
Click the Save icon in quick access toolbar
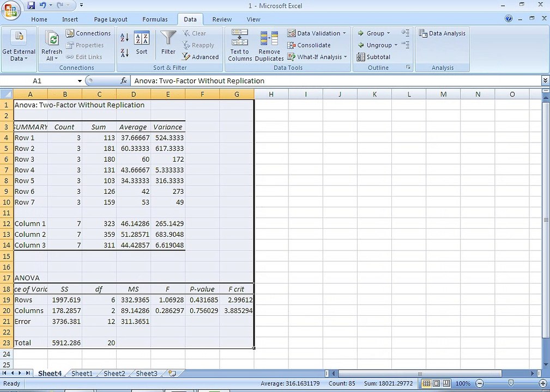(x=31, y=5)
